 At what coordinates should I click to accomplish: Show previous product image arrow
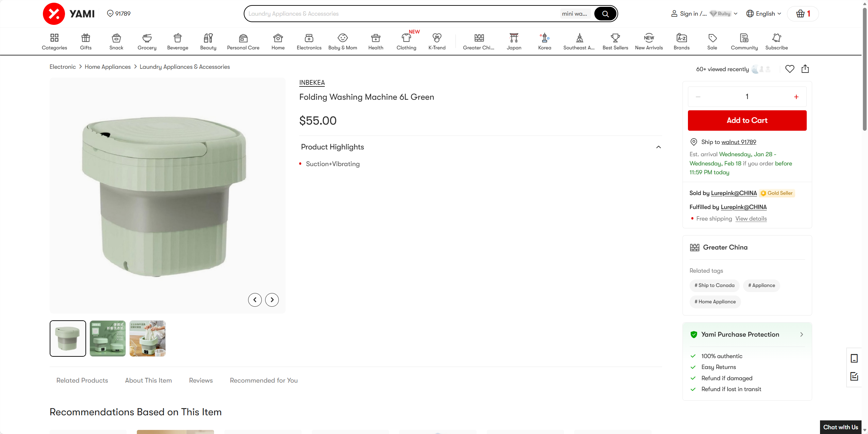[255, 300]
